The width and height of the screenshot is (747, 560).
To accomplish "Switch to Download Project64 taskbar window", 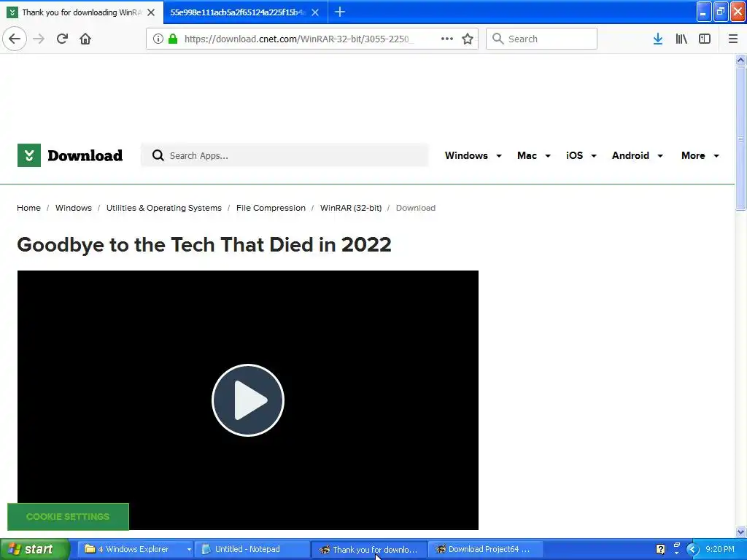I will [485, 549].
